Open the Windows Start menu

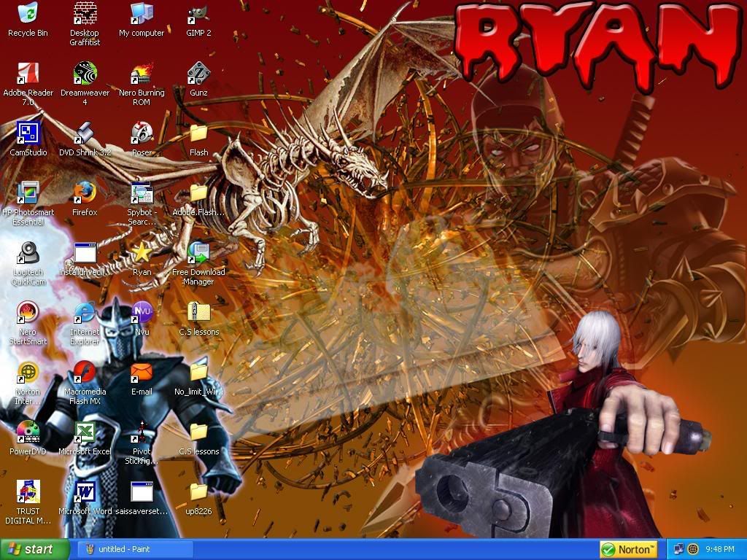(x=35, y=549)
